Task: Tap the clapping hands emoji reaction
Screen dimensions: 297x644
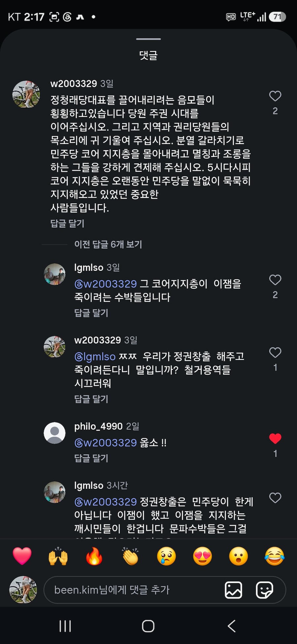Action: 130,556
